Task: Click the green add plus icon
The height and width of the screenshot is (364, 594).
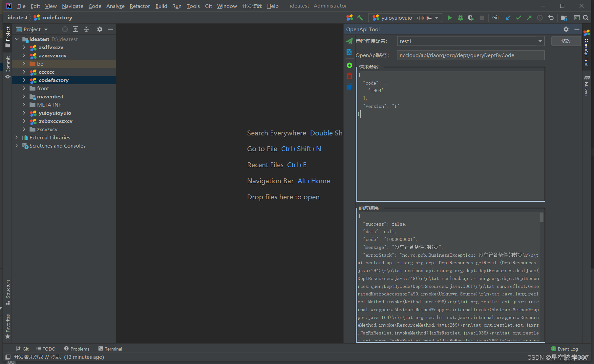Action: click(350, 65)
